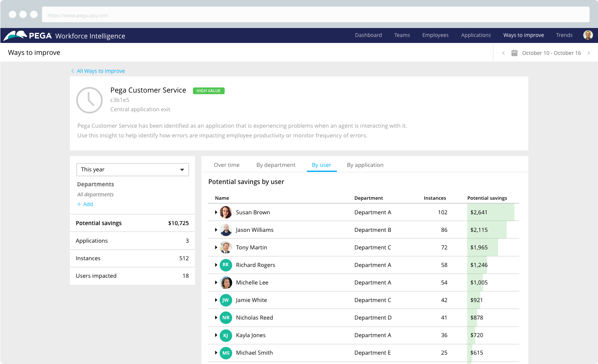Switch to the Over time tab
The image size is (598, 364).
226,165
